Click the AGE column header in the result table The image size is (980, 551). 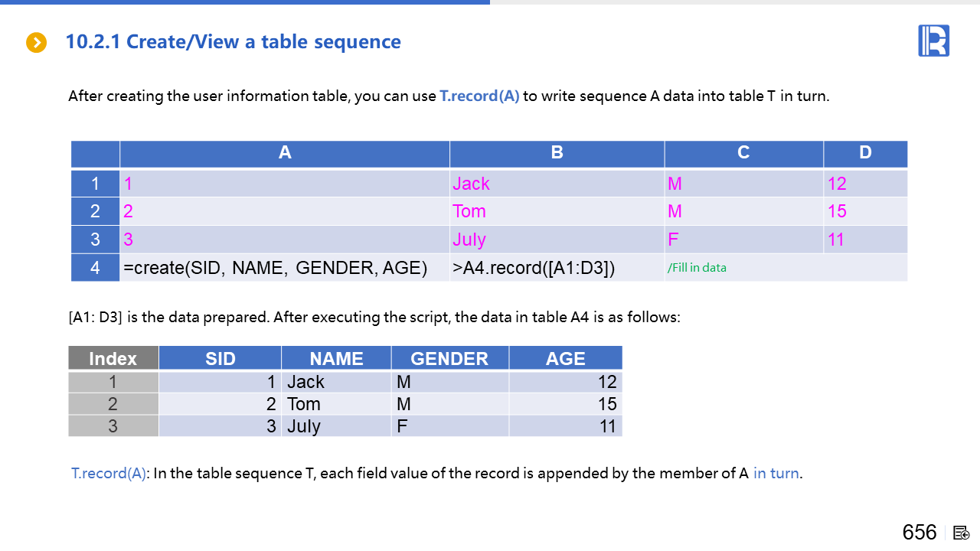[565, 358]
